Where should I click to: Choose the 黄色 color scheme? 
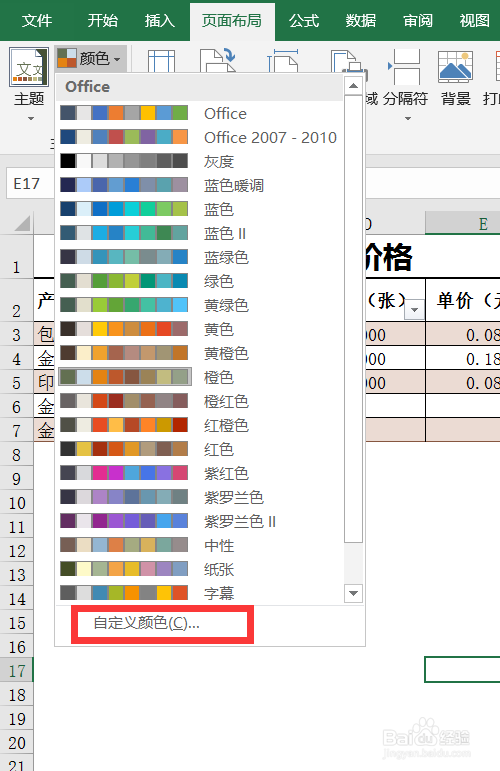click(200, 329)
